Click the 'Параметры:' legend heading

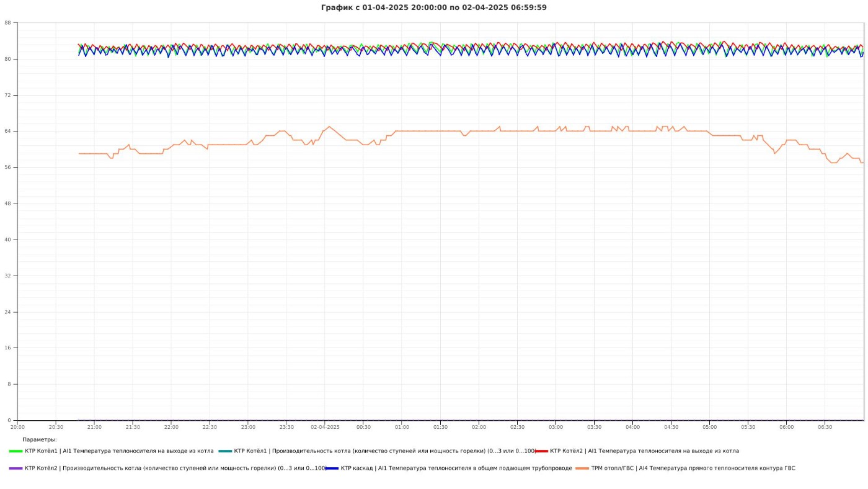coord(40,439)
